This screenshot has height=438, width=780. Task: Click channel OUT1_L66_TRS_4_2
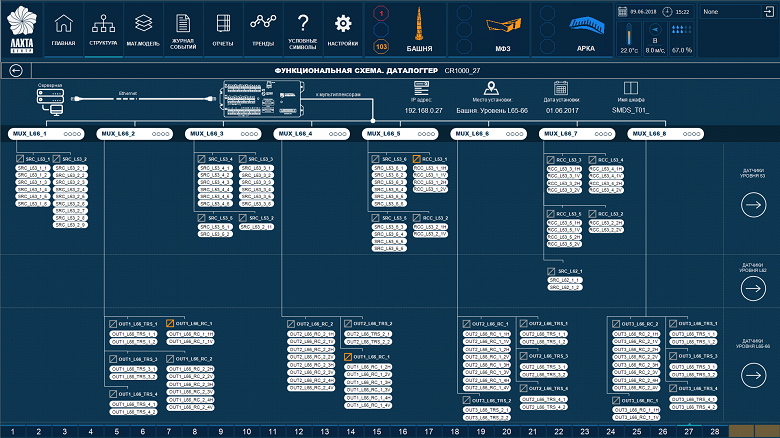133,412
